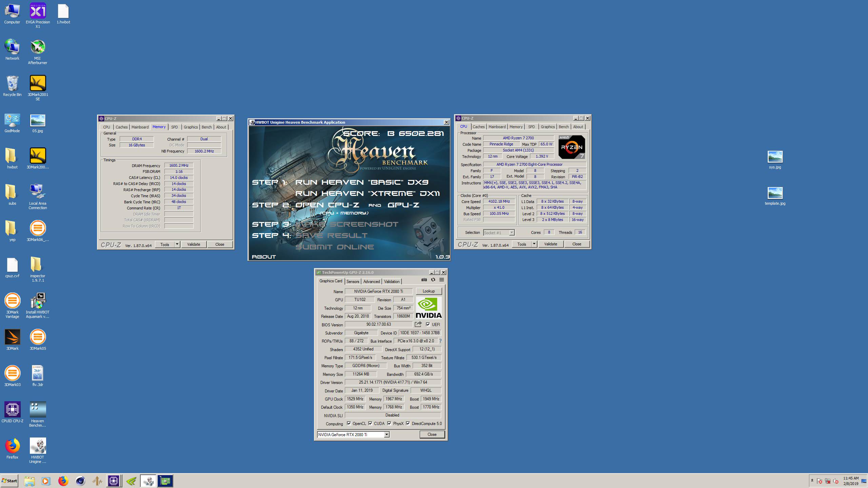Click the Bandwidth value 692.4 GB/s

(423, 374)
